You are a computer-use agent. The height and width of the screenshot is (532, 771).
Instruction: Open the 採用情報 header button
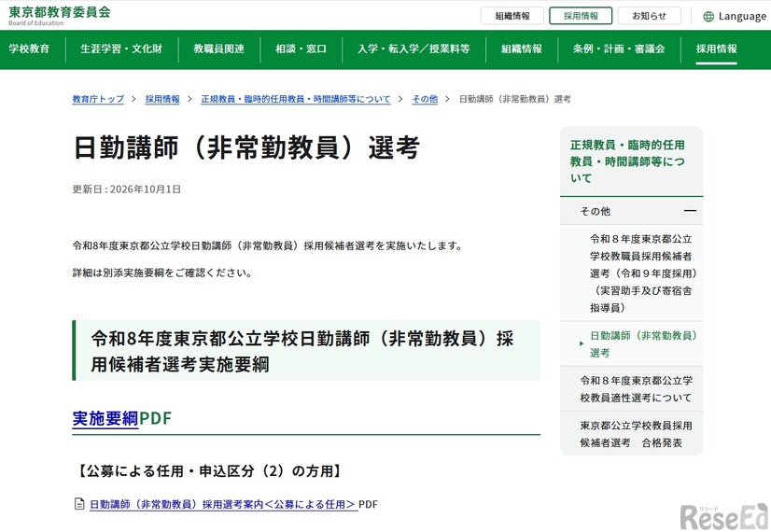[581, 16]
